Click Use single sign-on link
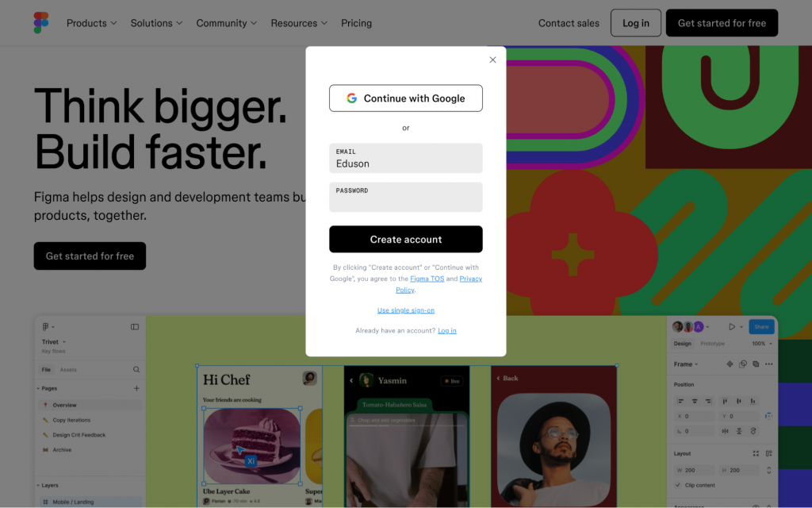 (x=405, y=310)
